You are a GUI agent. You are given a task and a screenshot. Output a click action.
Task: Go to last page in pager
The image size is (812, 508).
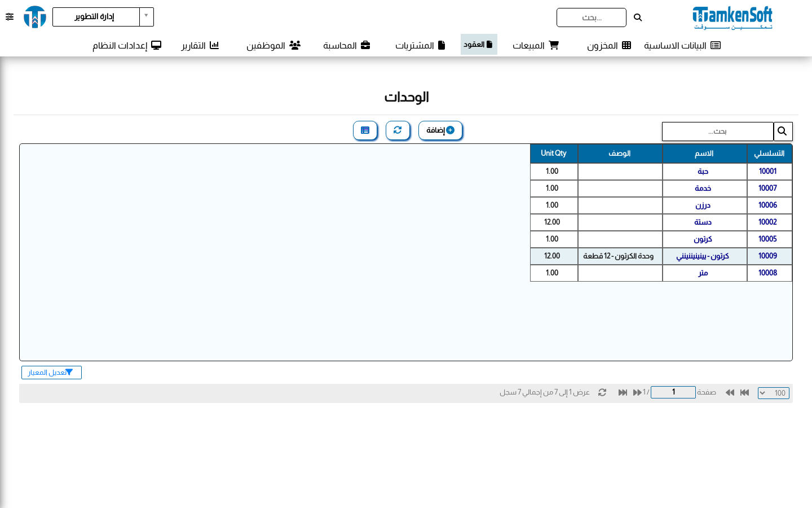pyautogui.click(x=623, y=392)
